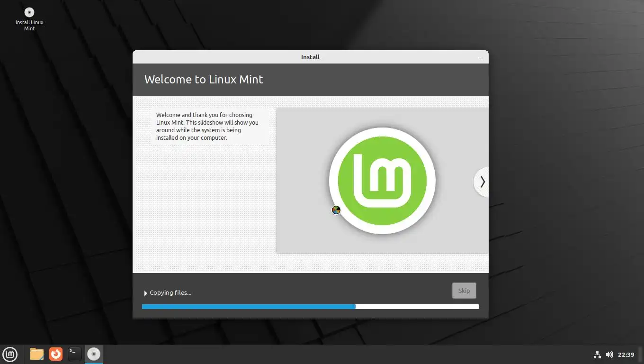
Task: Click the installation progress bar
Action: (x=311, y=307)
